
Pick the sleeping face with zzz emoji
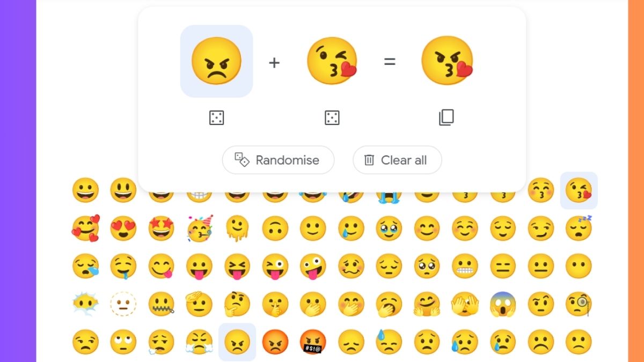click(x=579, y=227)
